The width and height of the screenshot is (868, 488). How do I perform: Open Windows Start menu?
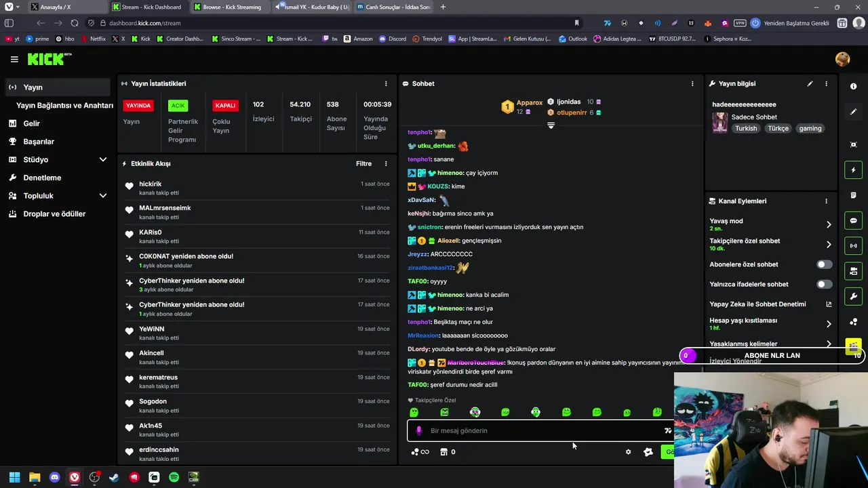coord(14,477)
